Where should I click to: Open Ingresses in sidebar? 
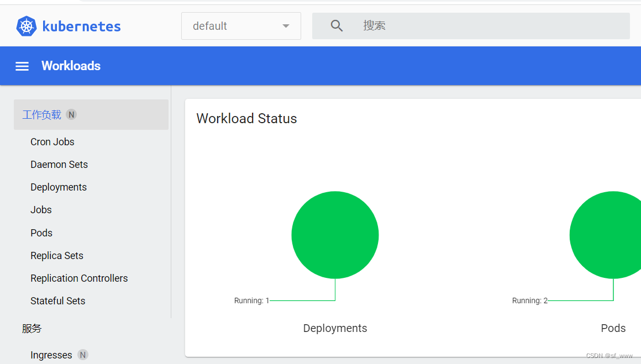click(51, 355)
